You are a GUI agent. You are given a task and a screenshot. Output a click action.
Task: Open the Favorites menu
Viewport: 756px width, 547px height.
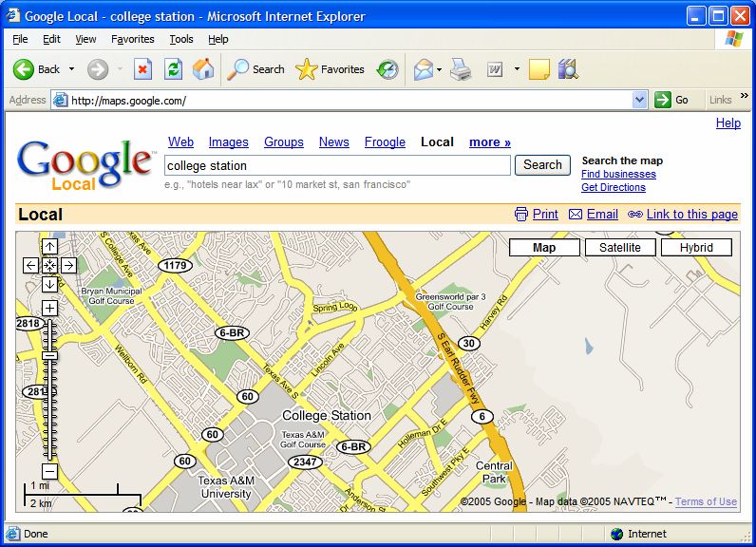pos(133,39)
